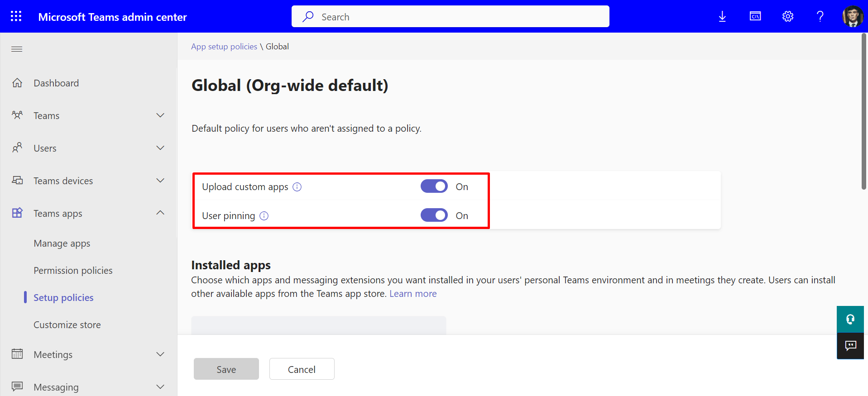Turn off the Upload custom apps toggle
Image resolution: width=868 pixels, height=396 pixels.
[434, 186]
